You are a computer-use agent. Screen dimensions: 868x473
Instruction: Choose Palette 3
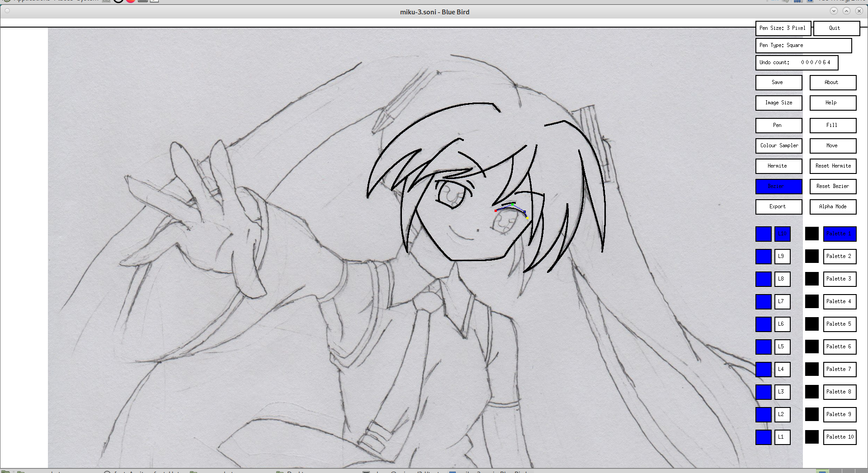click(840, 279)
